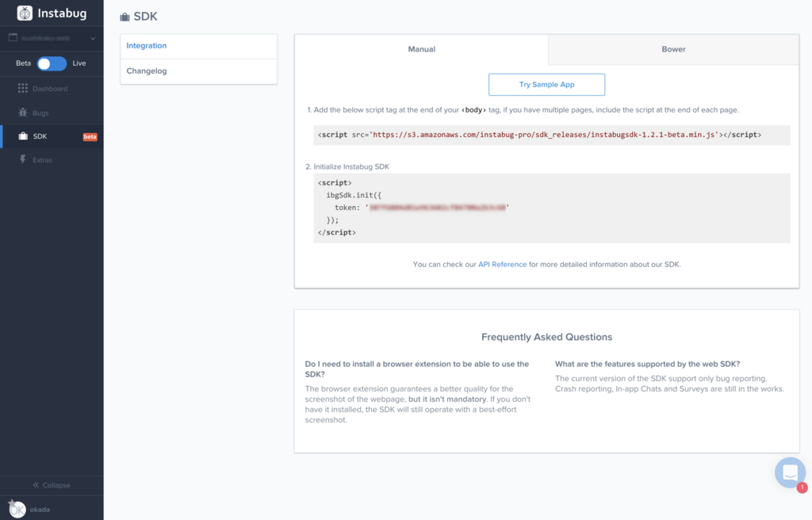
Task: Click the web SDK features FAQ question
Action: (x=647, y=364)
